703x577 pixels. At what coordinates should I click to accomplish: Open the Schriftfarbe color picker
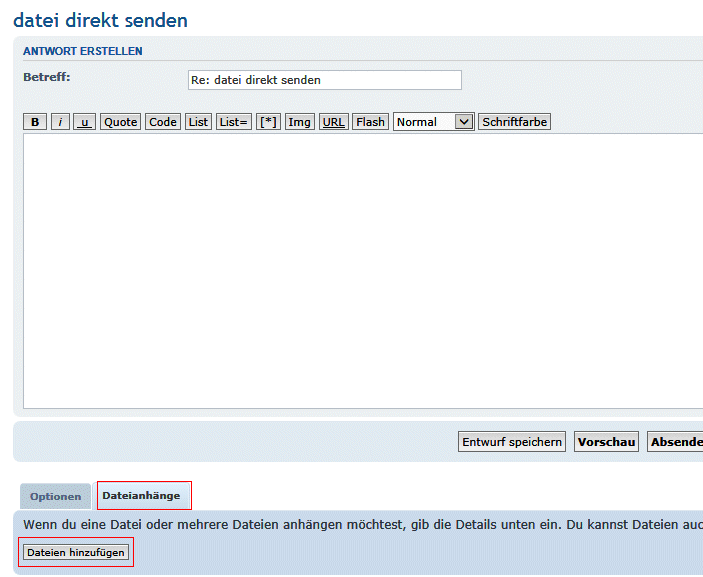click(x=514, y=122)
